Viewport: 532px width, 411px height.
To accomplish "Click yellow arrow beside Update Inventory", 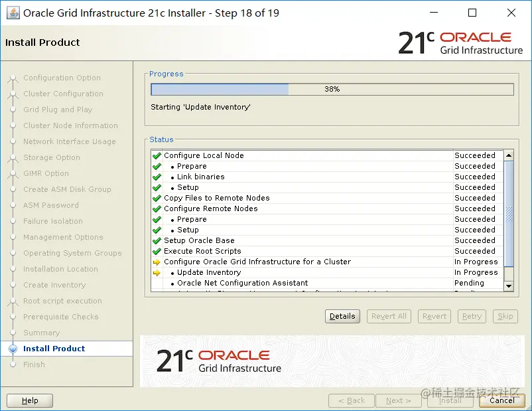I will tap(157, 273).
